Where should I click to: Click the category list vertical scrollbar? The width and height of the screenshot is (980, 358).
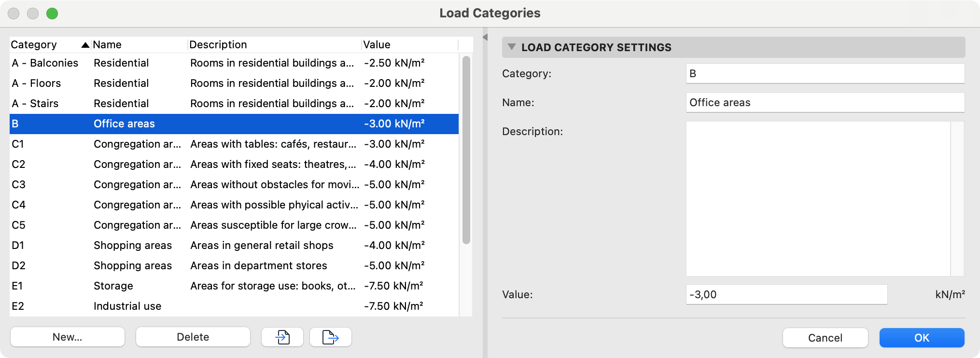click(466, 151)
